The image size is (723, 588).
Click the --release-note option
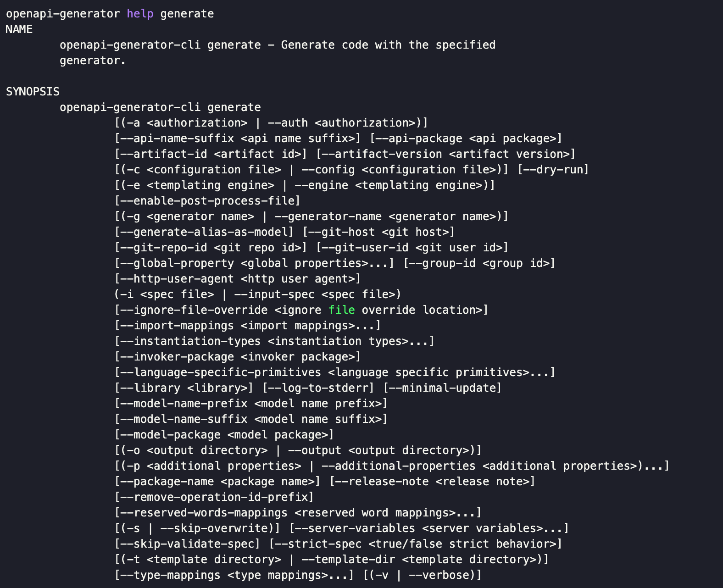click(x=432, y=482)
